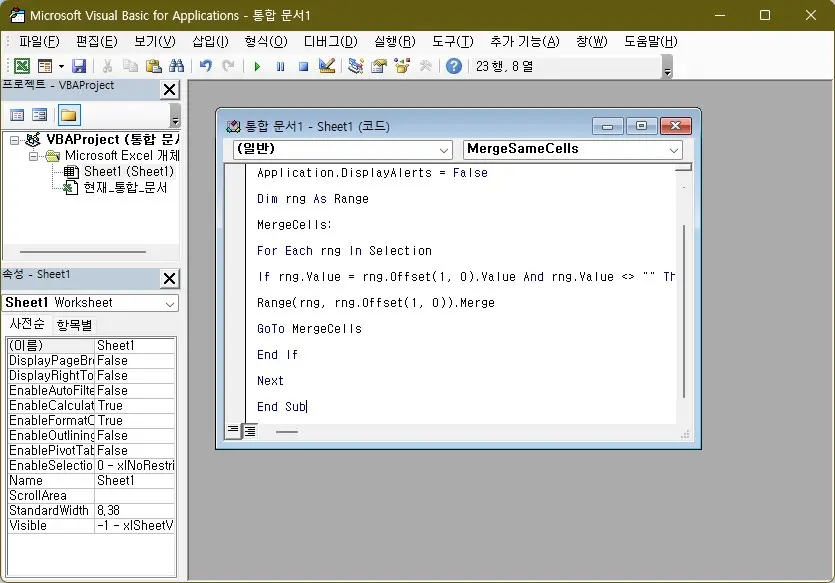Stop execution with the Reset square button
The width and height of the screenshot is (835, 583).
point(304,67)
